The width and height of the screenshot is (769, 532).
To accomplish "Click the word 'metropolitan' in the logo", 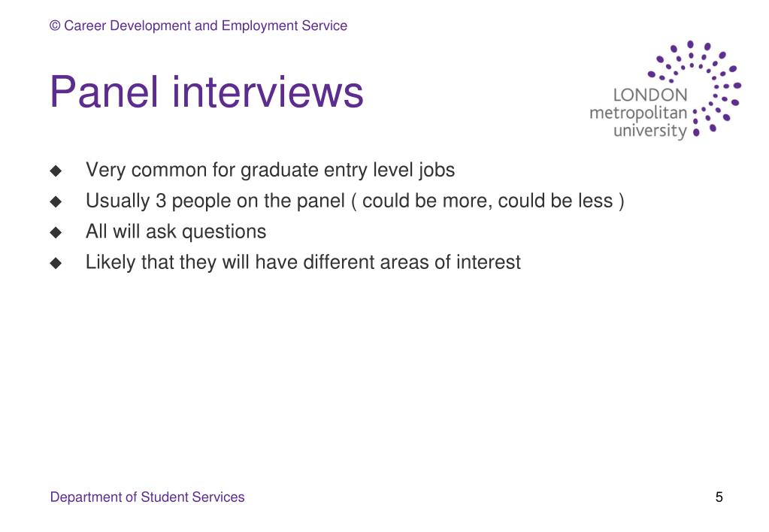I will coord(638,113).
